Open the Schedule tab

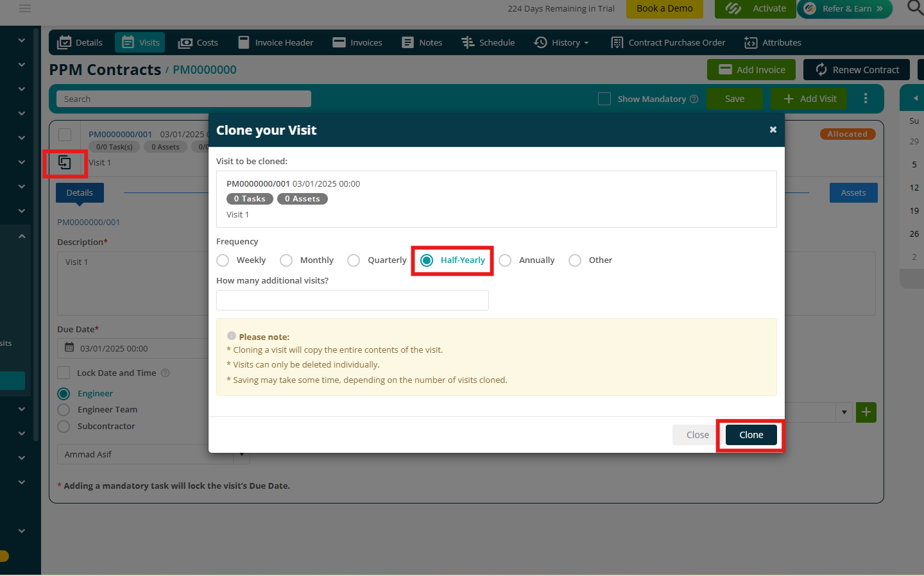(488, 42)
